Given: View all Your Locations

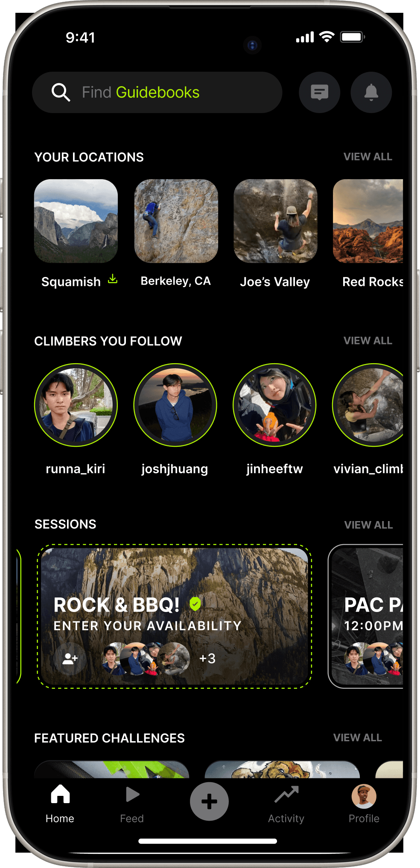Looking at the screenshot, I should click(x=368, y=157).
